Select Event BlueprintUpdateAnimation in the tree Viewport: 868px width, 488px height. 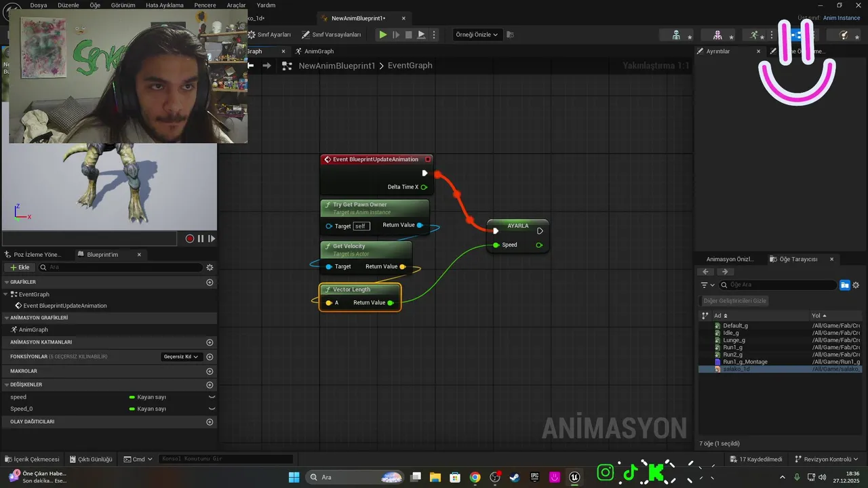(65, 306)
